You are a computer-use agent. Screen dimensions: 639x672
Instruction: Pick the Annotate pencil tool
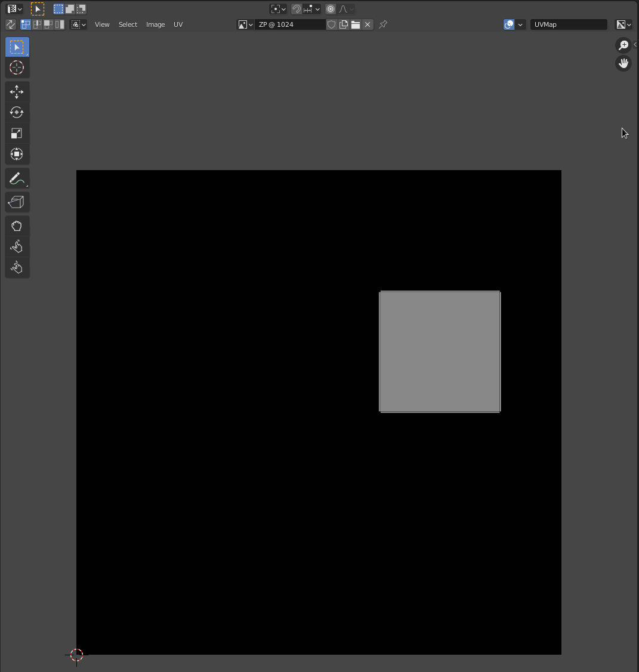[x=17, y=178]
